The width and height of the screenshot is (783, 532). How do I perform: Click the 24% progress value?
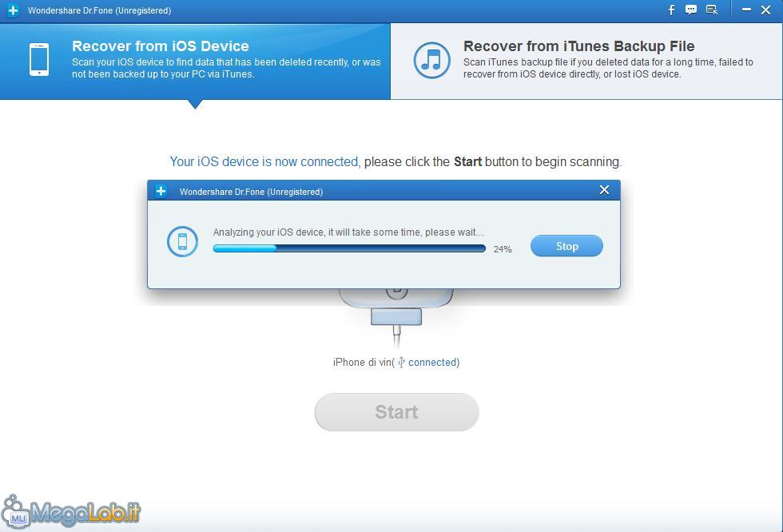(x=503, y=249)
